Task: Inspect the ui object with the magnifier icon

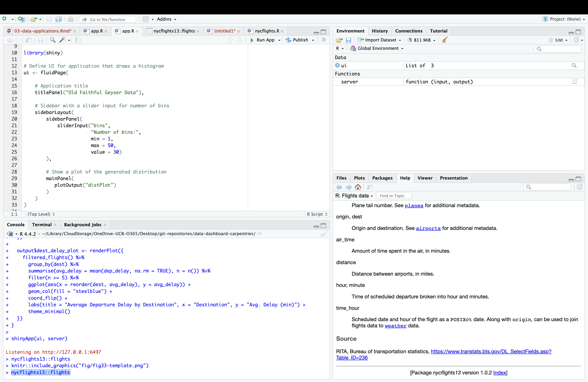Action: [574, 66]
